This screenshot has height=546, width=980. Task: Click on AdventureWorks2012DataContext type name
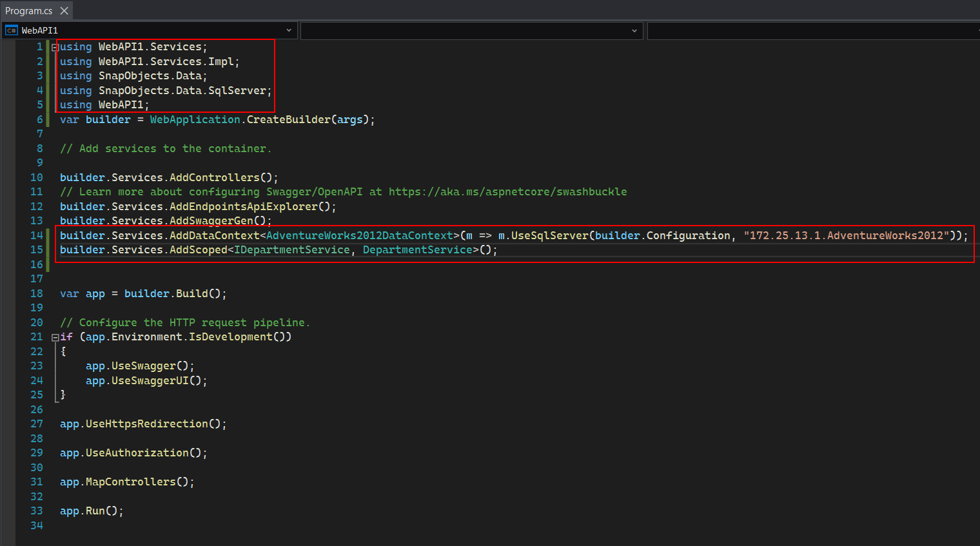(x=359, y=235)
